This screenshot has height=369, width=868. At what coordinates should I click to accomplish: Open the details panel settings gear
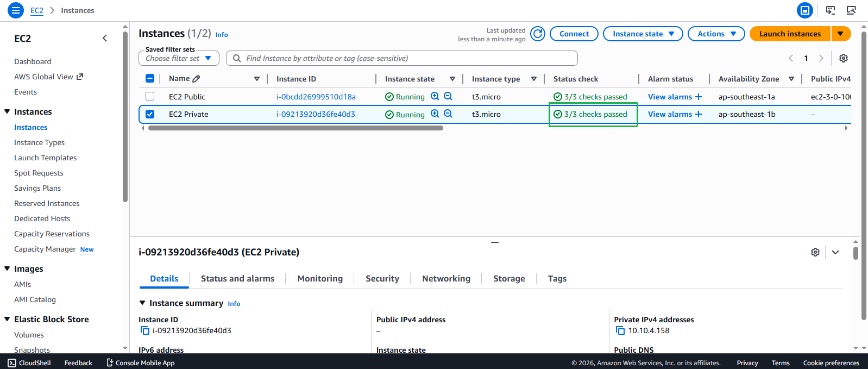(x=815, y=252)
